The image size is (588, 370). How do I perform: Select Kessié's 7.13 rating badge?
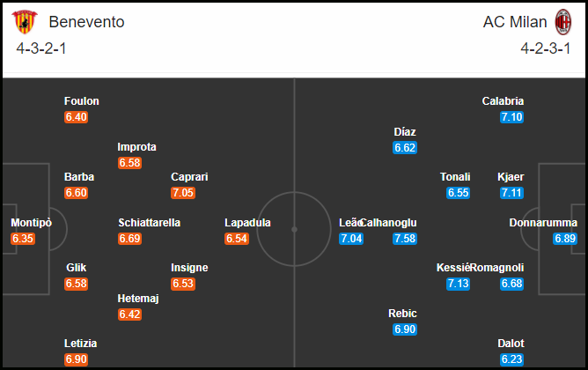[x=459, y=284]
